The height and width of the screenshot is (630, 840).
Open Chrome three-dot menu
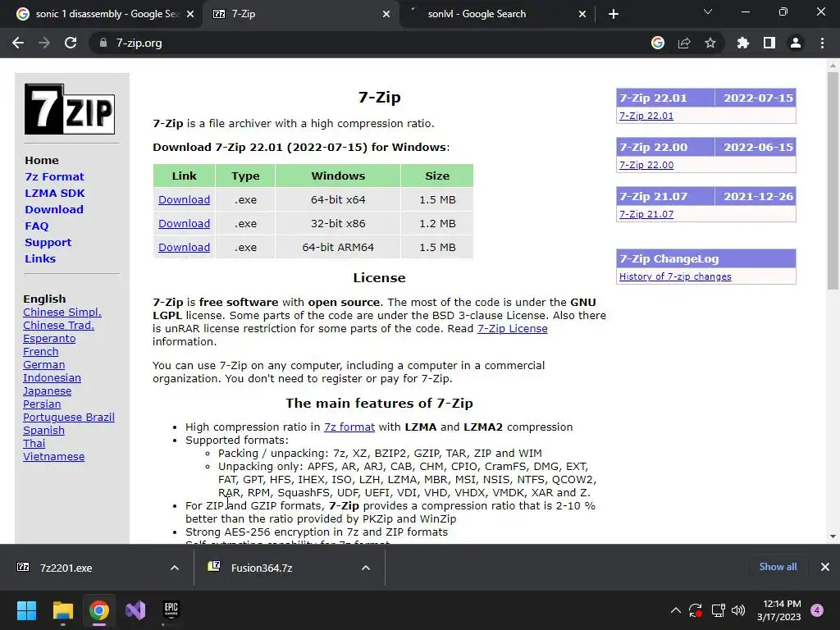pos(822,43)
